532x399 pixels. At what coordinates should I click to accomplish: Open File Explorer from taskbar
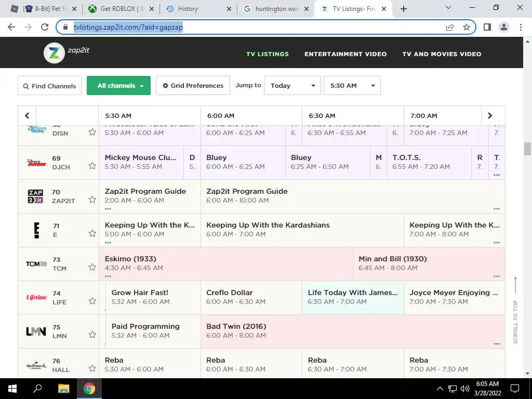(x=63, y=389)
